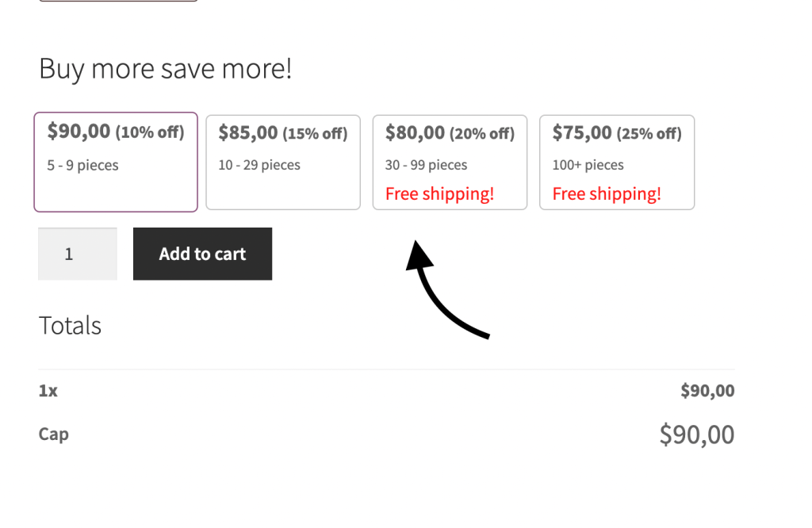The image size is (812, 528).
Task: Click the Cap product name in totals
Action: [53, 434]
